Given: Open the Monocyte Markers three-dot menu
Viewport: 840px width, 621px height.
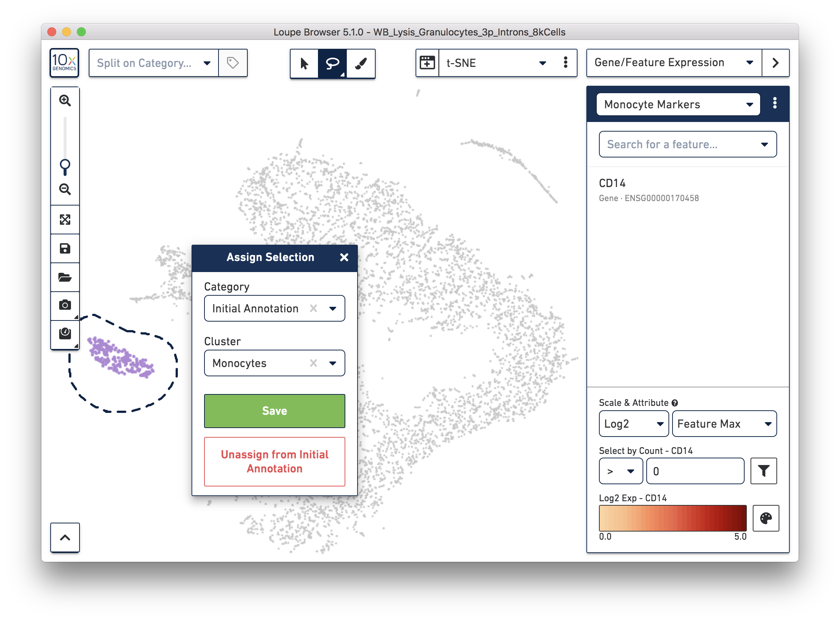Looking at the screenshot, I should 775,103.
